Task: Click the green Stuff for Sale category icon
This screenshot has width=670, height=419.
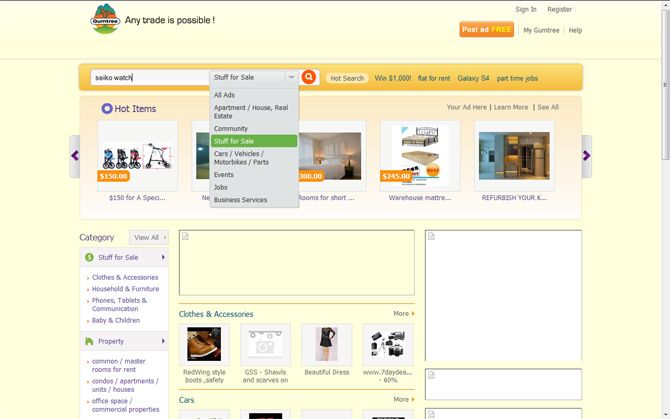Action: 89,257
